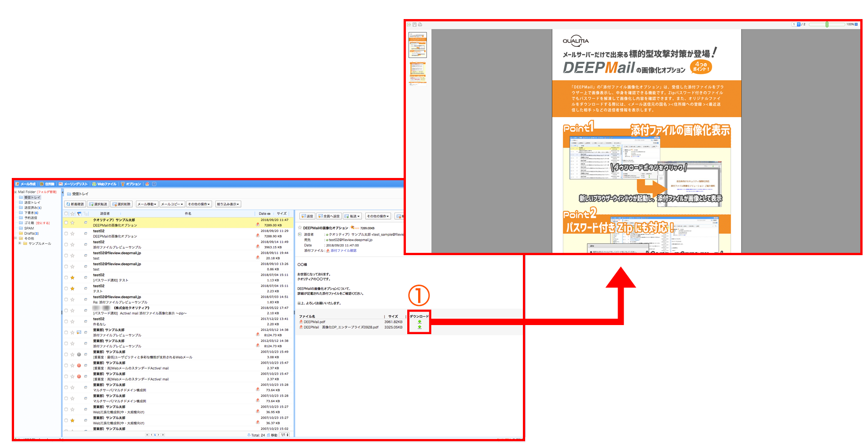Viewport: 868px width, 444px height.
Task: Compose a new mail with メール作成 icon
Action: [x=28, y=184]
